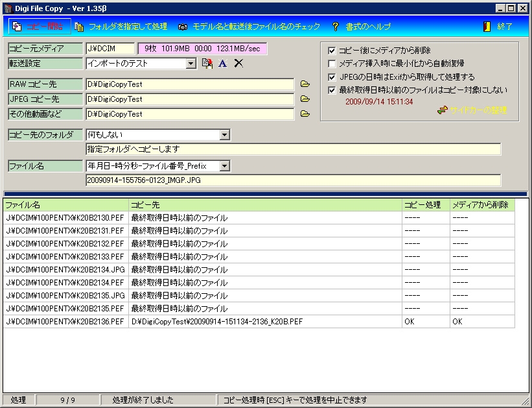This screenshot has width=532, height=408.
Task: Select row K20B2134.PEF
Action: pos(259,283)
